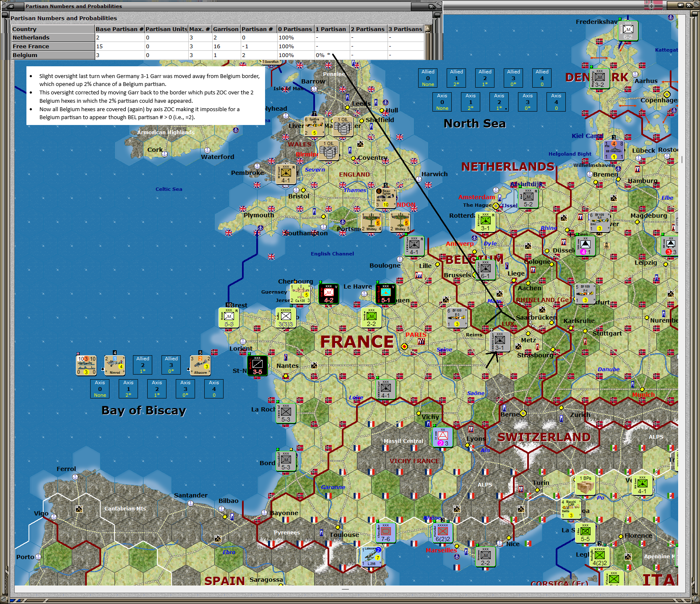Select the 1 OIL barrels at Manchester
700x604 pixels.
tap(343, 126)
